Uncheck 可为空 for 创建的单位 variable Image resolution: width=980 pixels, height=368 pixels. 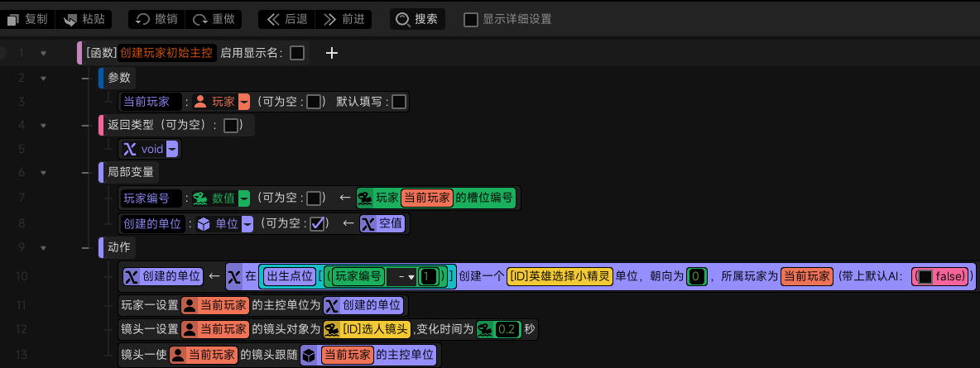317,223
